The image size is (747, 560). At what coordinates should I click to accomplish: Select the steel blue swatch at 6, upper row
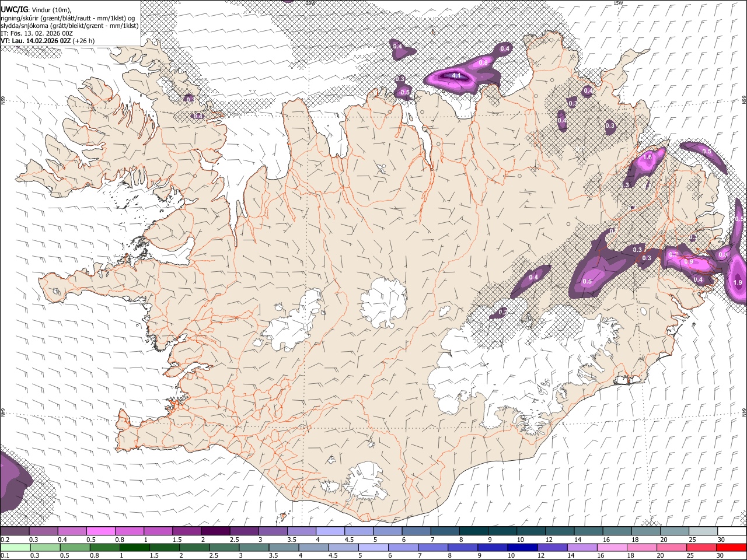(x=416, y=531)
